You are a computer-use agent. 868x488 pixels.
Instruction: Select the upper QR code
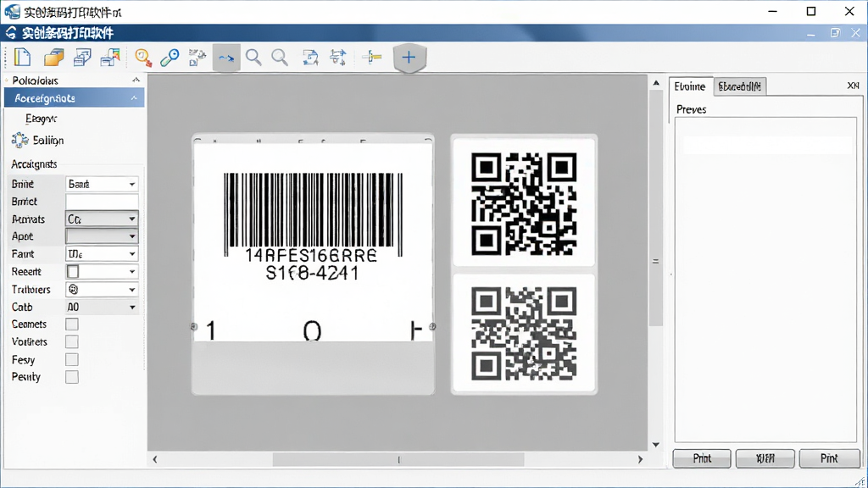tap(524, 204)
